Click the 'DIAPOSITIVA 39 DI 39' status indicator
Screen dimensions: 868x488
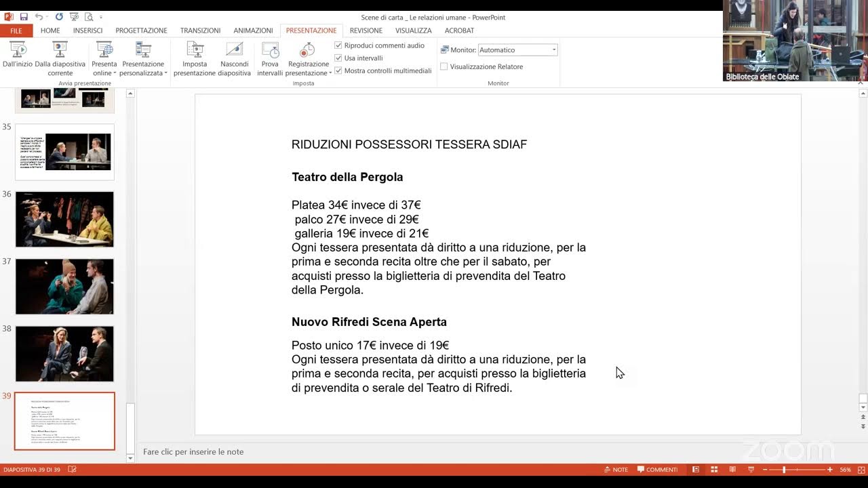[x=32, y=470]
